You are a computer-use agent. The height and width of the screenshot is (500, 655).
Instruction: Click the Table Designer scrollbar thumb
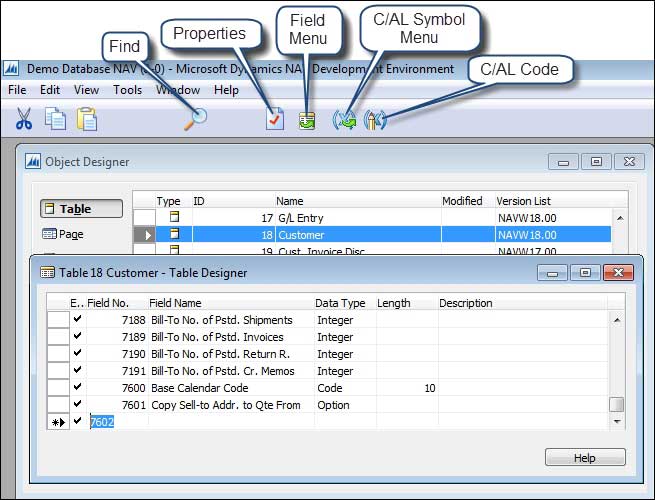click(617, 404)
